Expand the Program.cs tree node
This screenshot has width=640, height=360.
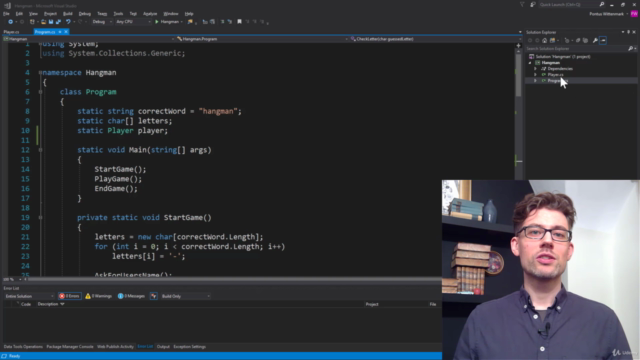536,81
